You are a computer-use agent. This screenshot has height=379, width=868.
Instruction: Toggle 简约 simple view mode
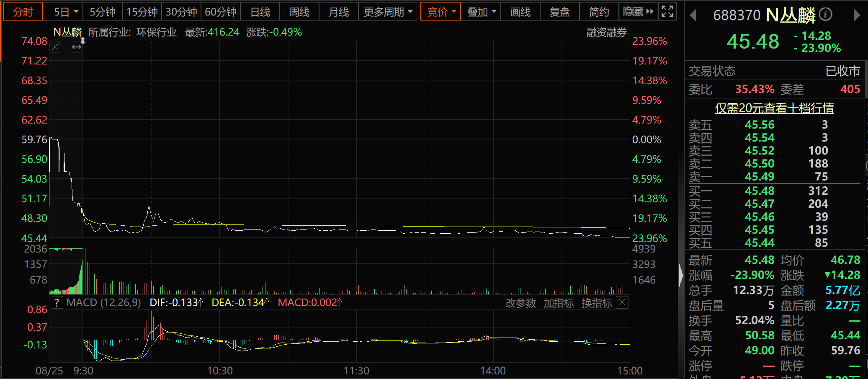click(599, 12)
